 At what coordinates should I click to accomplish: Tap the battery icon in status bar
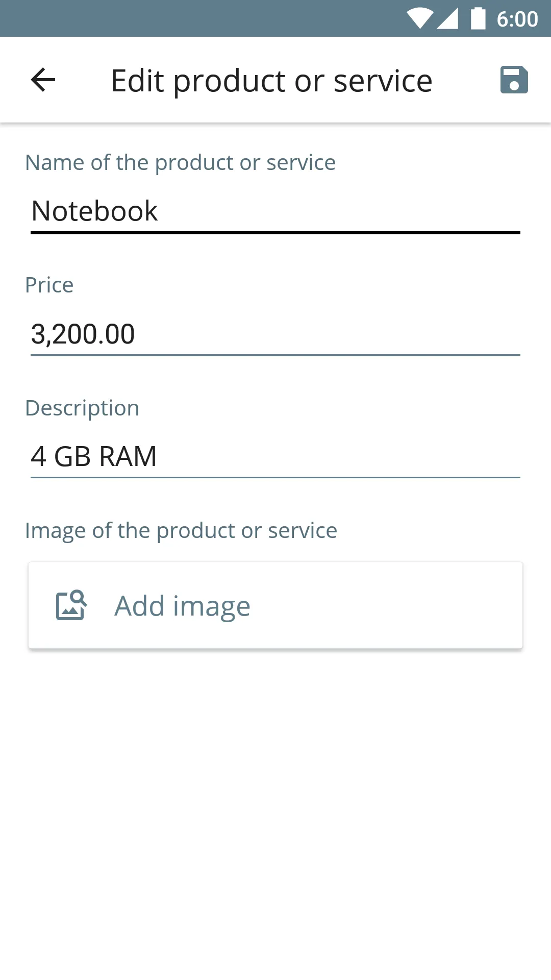[x=478, y=18]
